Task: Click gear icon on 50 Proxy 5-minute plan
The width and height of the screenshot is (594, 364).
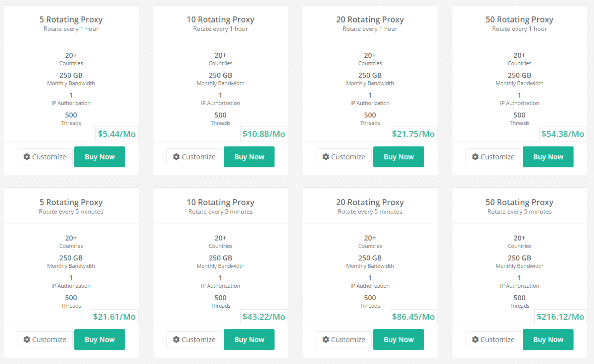Action: click(x=475, y=340)
